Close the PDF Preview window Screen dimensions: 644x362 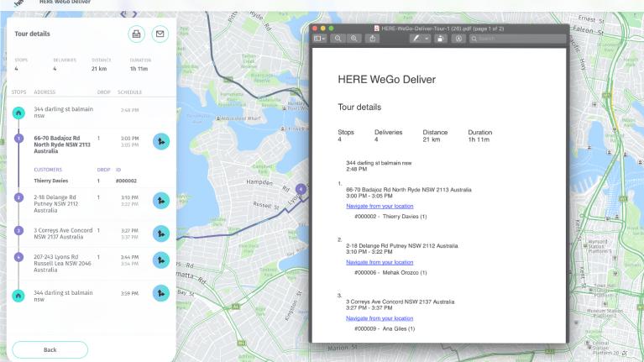tap(315, 29)
